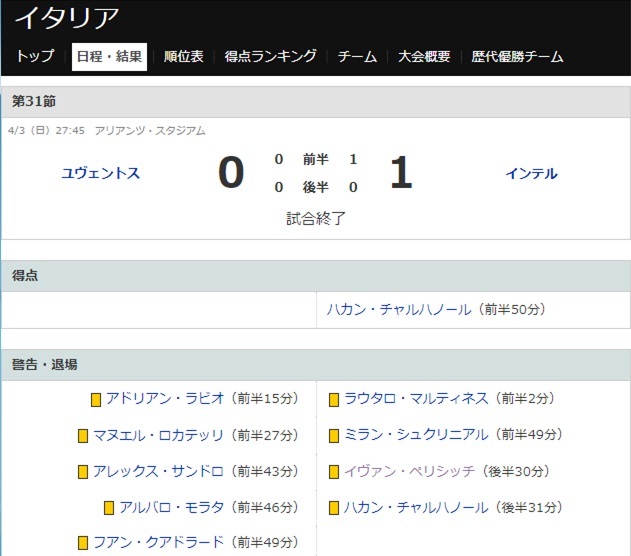Viewport: 631px width, 556px height.
Task: Select the 日程・結果 tab
Action: pyautogui.click(x=109, y=57)
